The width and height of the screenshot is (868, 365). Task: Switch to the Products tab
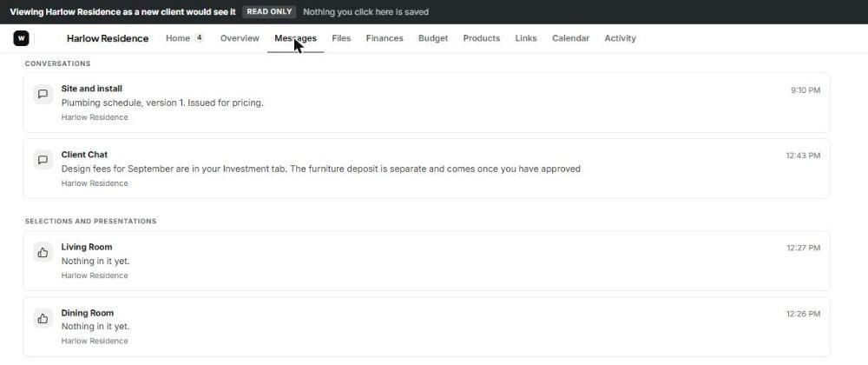pyautogui.click(x=481, y=38)
